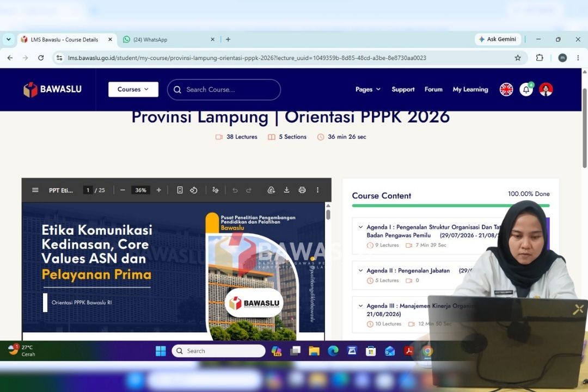Open File Explorer from the taskbar
Viewport: 588px width, 392px height.
[314, 351]
